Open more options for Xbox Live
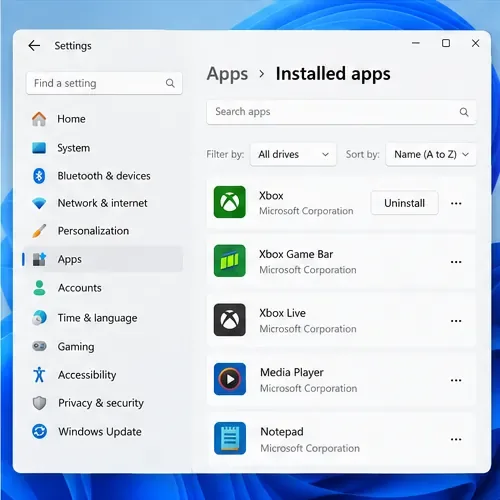Screen dimensions: 500x500 point(456,321)
